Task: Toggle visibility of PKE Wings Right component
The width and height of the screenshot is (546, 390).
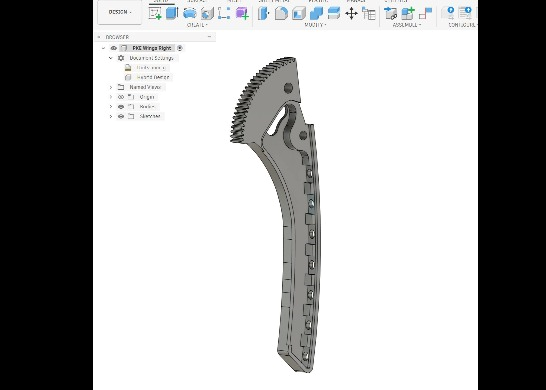Action: click(x=114, y=48)
